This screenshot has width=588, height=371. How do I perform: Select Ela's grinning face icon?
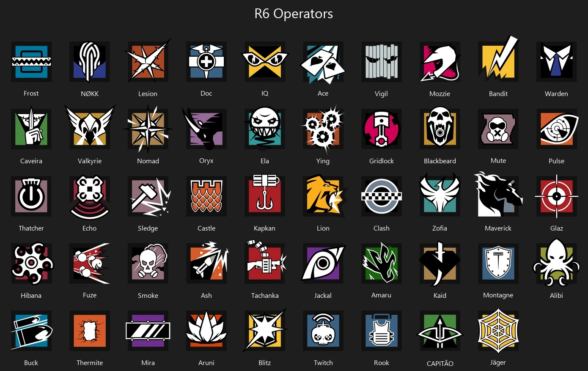coord(265,129)
